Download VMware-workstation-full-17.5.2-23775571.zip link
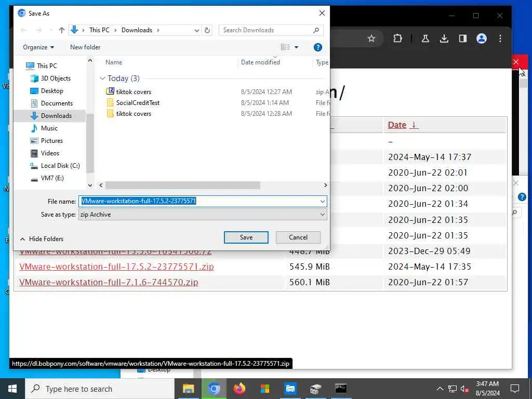Viewport: 532px width, 399px height. point(116,267)
